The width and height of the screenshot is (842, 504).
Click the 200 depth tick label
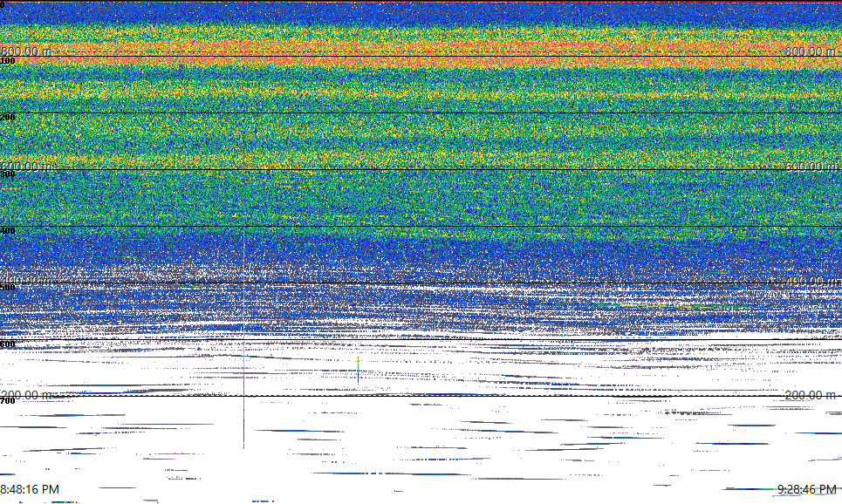[x=8, y=117]
